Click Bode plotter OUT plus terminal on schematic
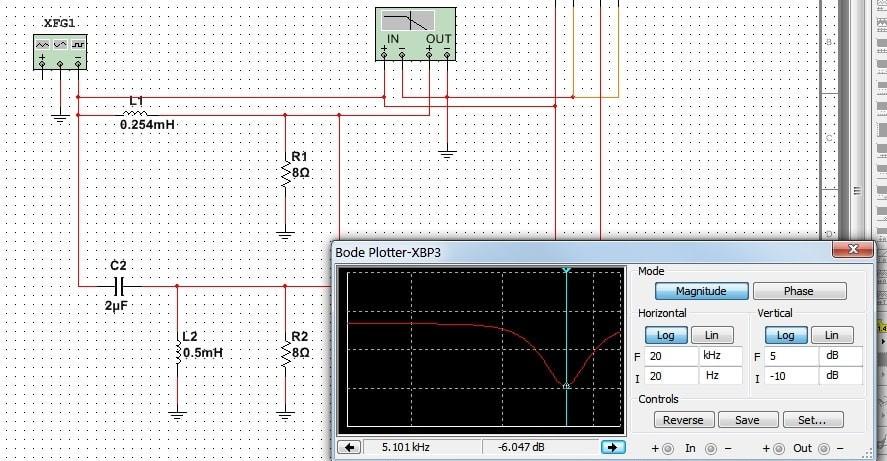 coord(429,55)
